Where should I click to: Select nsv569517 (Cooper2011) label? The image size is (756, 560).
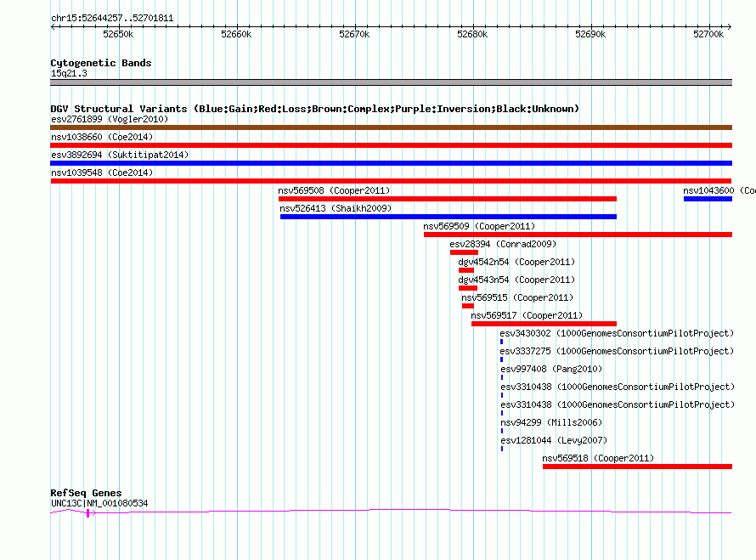coord(527,315)
